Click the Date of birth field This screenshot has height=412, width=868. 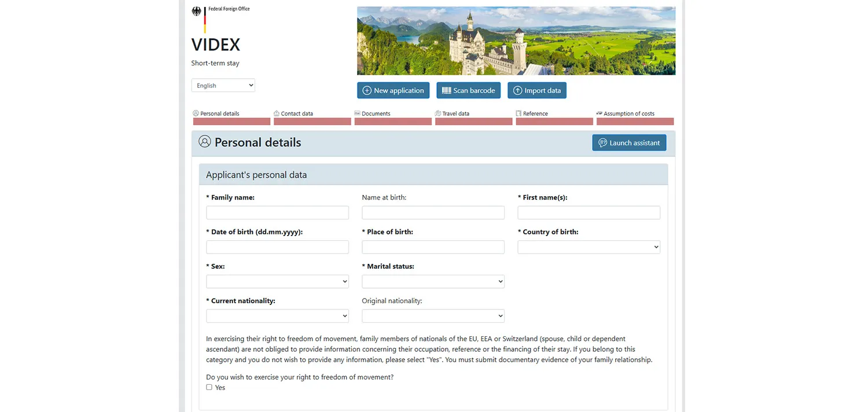tap(278, 247)
